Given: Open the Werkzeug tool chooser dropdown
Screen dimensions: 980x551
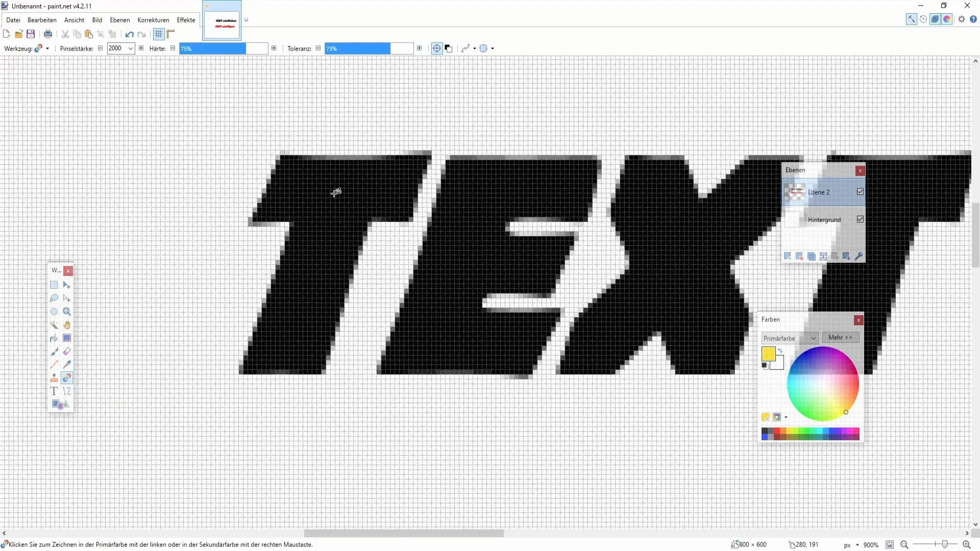Looking at the screenshot, I should 47,48.
